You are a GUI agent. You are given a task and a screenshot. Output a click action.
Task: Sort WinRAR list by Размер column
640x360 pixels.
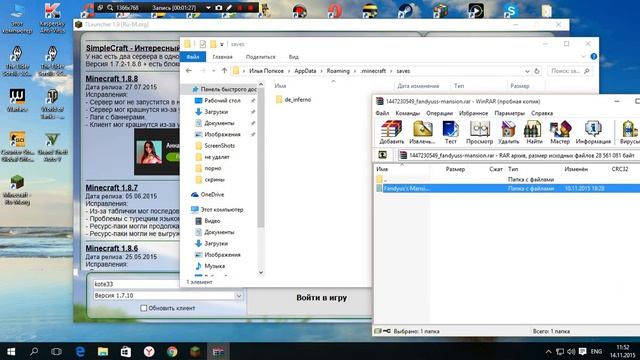(x=455, y=169)
